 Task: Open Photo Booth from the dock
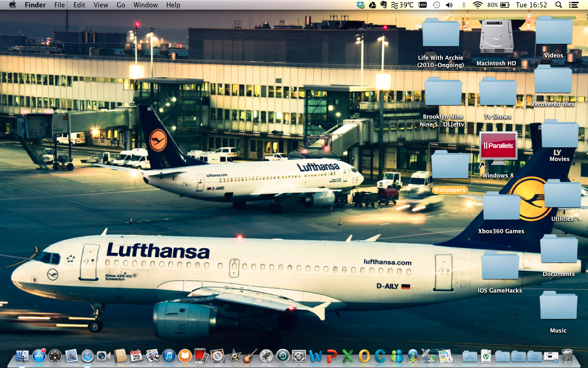(x=201, y=356)
